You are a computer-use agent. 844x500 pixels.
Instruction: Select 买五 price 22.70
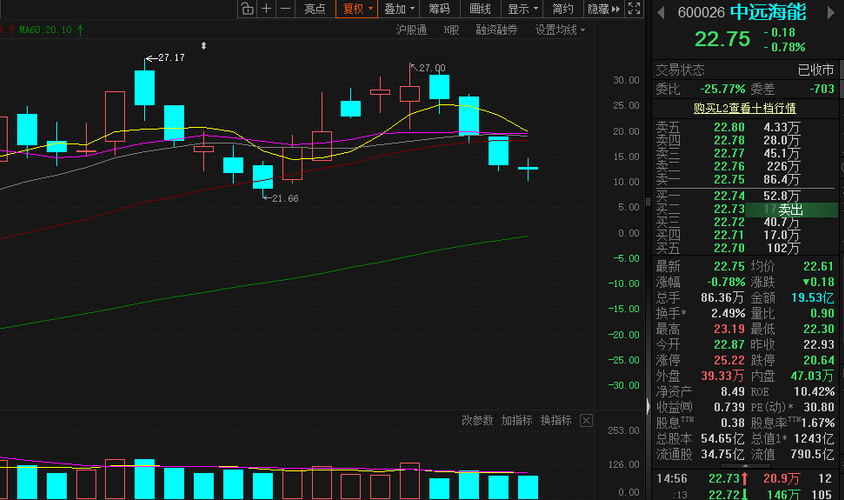(729, 248)
